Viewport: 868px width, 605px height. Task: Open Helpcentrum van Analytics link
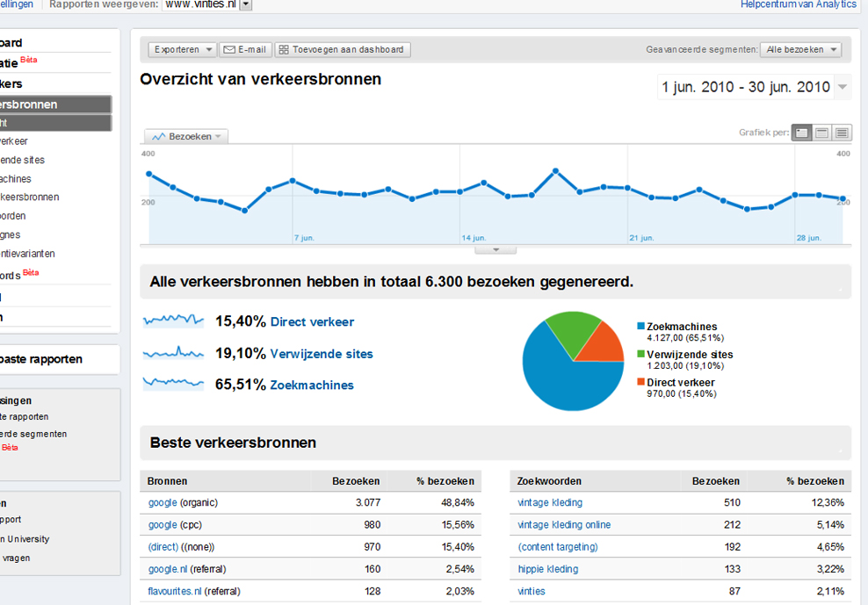coord(799,4)
